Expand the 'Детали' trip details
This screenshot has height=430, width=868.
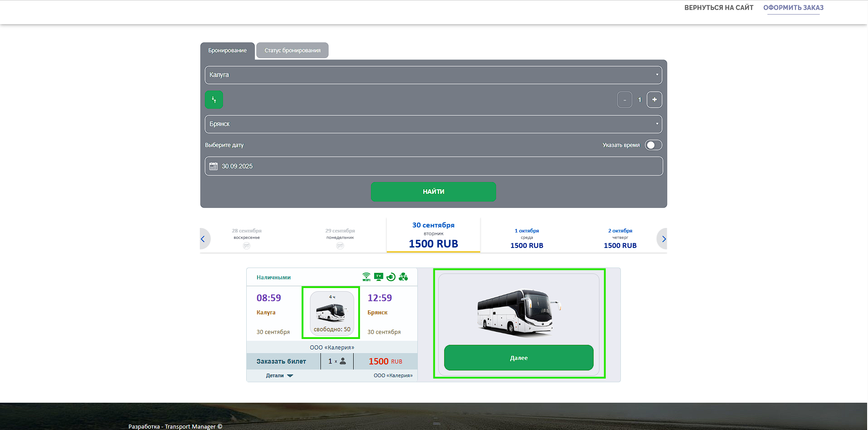[x=279, y=376]
